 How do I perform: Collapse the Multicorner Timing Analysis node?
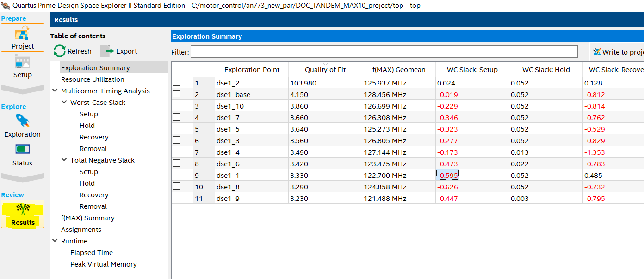pyautogui.click(x=56, y=91)
